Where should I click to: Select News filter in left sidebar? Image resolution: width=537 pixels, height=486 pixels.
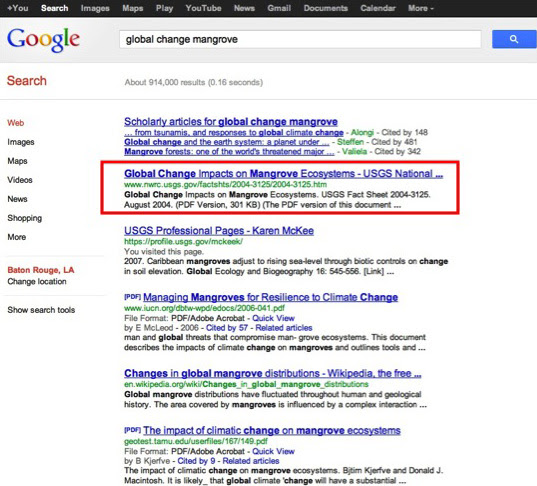click(x=17, y=199)
